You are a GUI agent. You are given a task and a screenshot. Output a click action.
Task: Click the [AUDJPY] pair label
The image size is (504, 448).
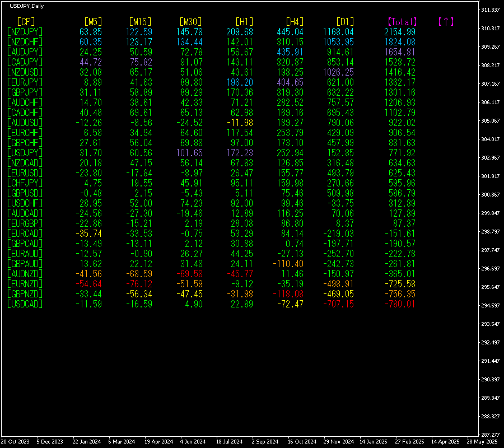pos(25,52)
